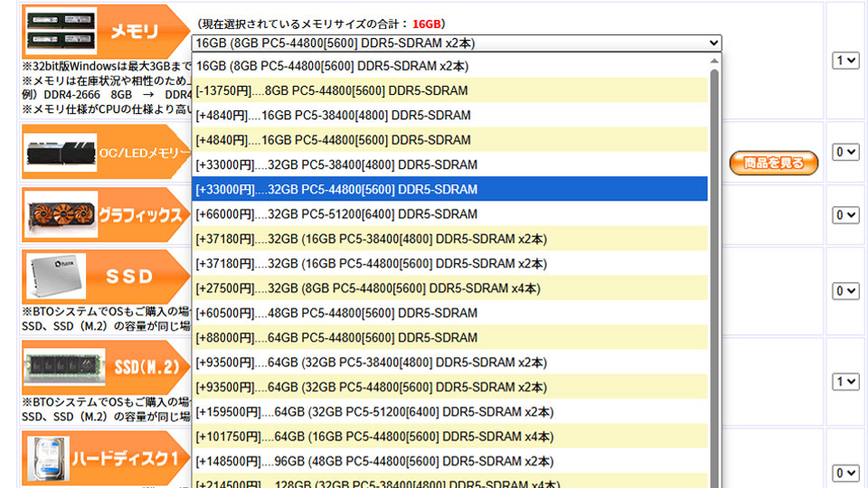Open the memory quantity dropdown
Screen dimensions: 868x488
coord(845,61)
